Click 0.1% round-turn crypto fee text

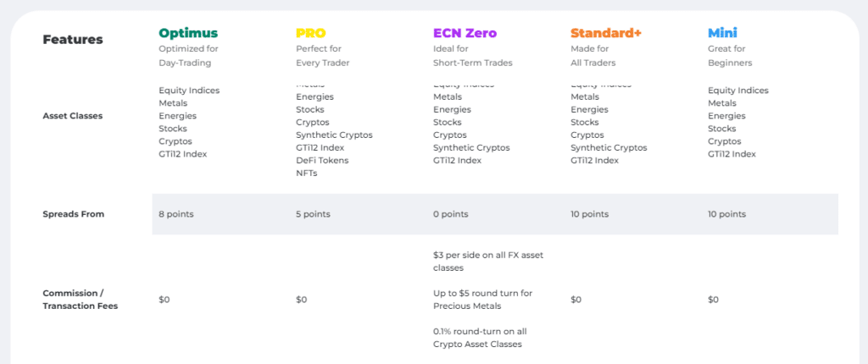480,338
